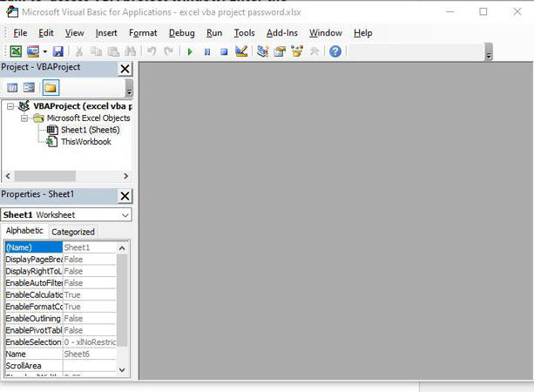Select Microsoft Excel Objects folder
Screen dimensions: 534x392
click(88, 118)
